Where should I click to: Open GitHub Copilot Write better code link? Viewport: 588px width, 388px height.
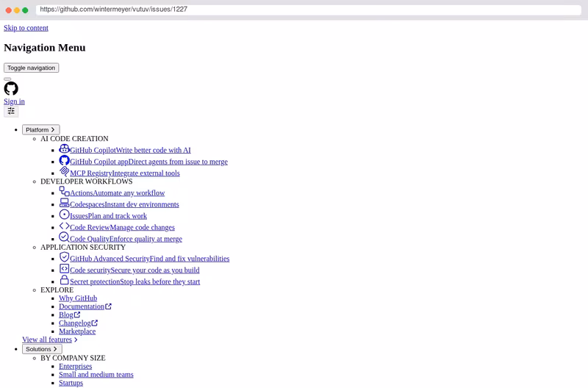point(130,150)
